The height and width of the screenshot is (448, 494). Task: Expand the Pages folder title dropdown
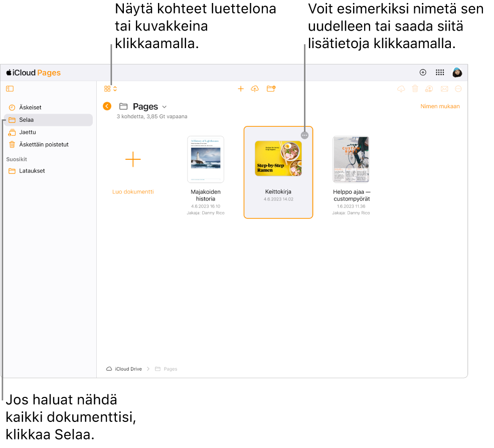[x=164, y=107]
